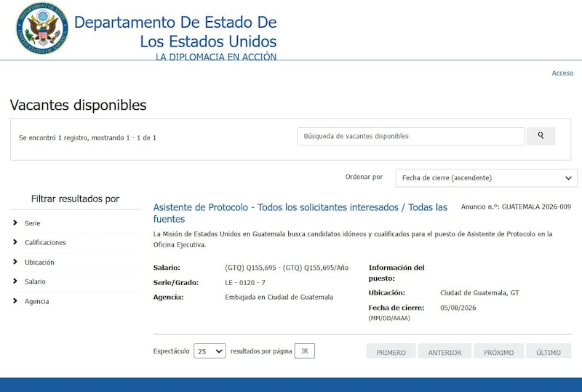The image size is (582, 392).
Task: Click the IR go button
Action: [304, 351]
